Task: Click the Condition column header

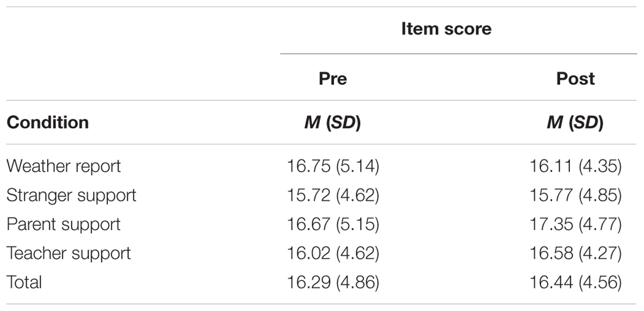Action: point(48,122)
